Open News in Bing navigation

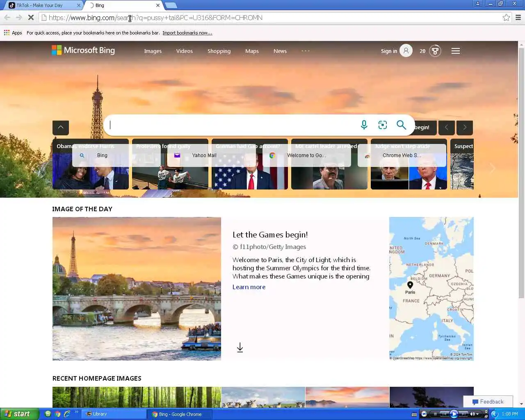280,51
